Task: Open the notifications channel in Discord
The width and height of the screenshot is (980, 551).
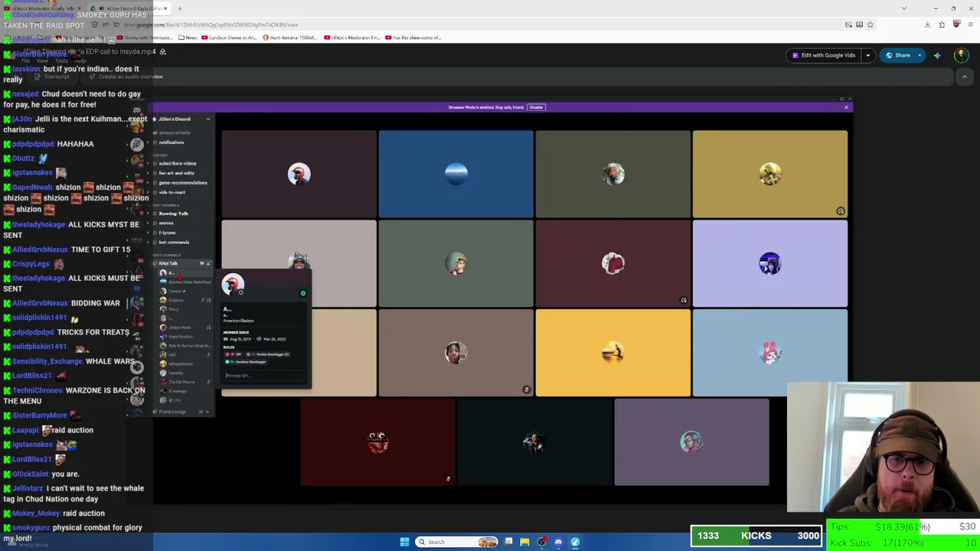Action: click(171, 142)
